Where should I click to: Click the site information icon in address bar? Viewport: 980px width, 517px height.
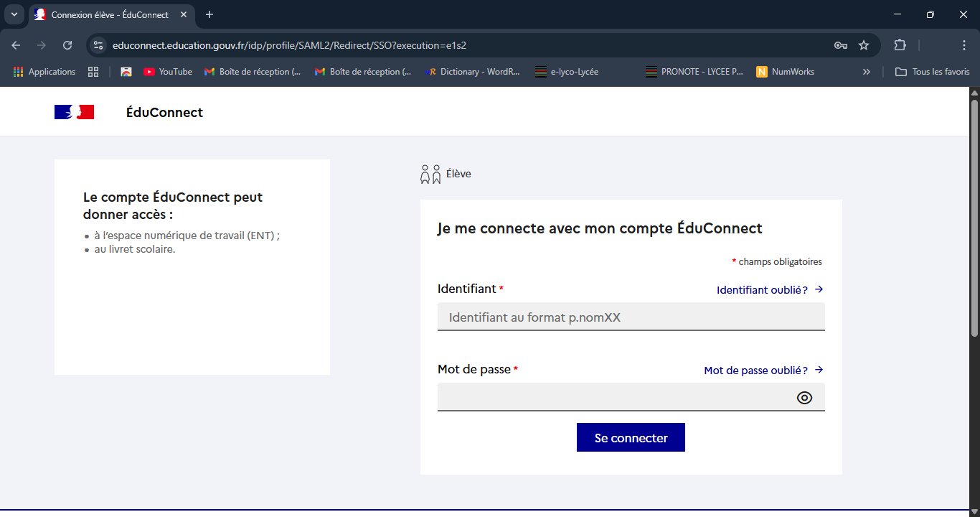point(99,45)
